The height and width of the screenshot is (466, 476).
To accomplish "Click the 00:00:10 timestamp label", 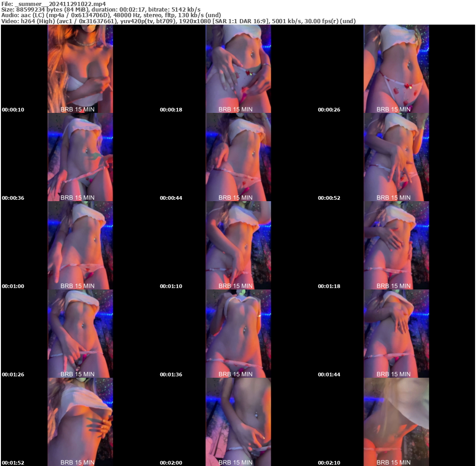I will (x=12, y=110).
